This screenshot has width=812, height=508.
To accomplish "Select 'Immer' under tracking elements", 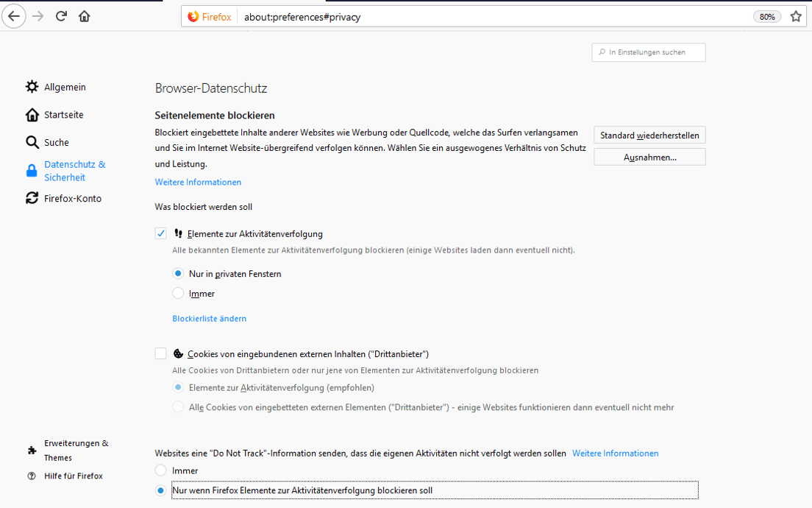I will (x=178, y=294).
